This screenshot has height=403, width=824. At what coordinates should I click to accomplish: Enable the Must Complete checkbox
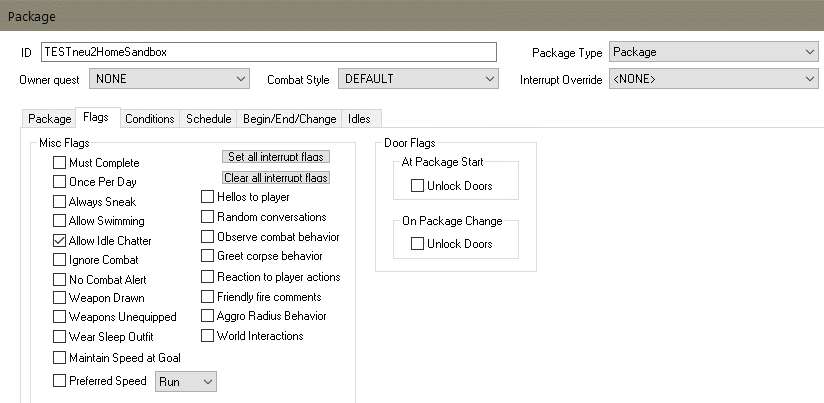click(x=60, y=163)
